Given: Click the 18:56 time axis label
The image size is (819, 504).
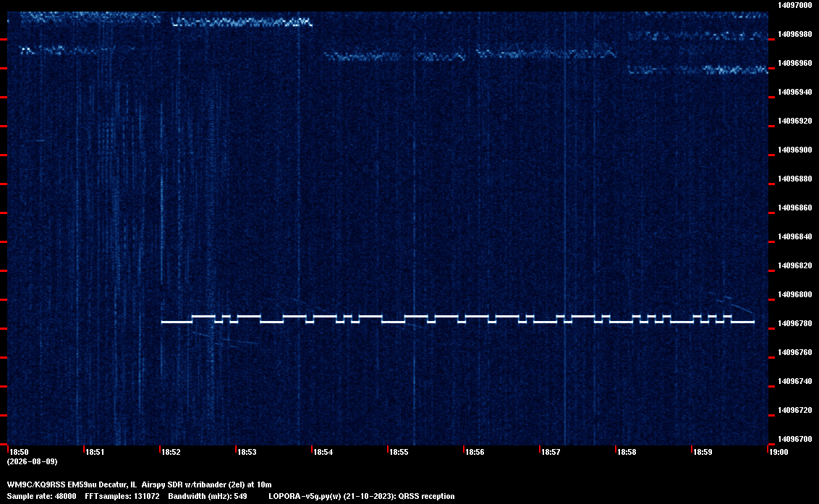Looking at the screenshot, I should [x=475, y=452].
